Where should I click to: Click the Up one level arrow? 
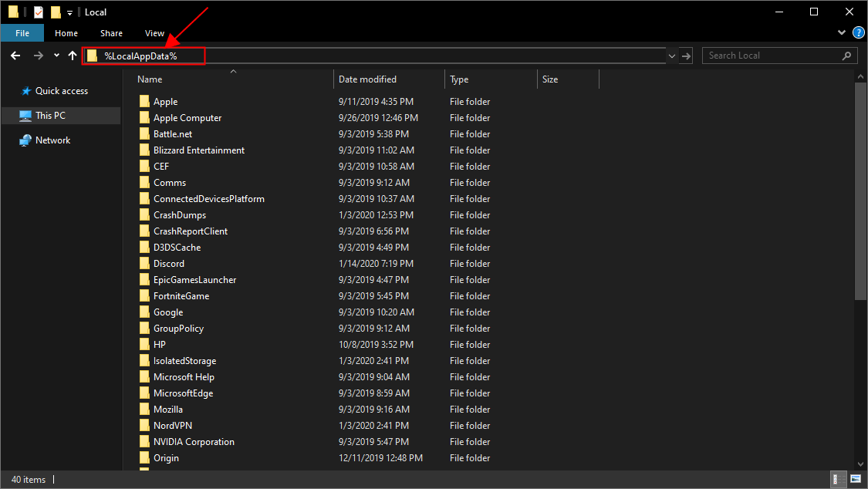[73, 56]
